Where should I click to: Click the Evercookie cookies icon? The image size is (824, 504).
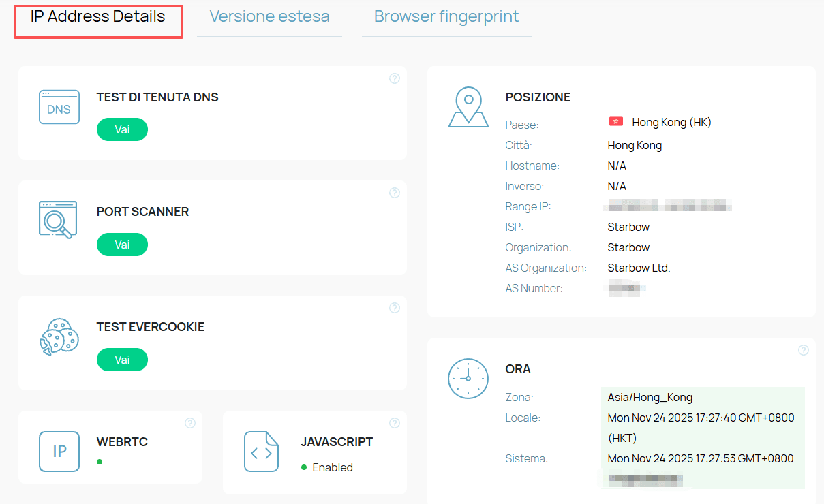coord(58,337)
